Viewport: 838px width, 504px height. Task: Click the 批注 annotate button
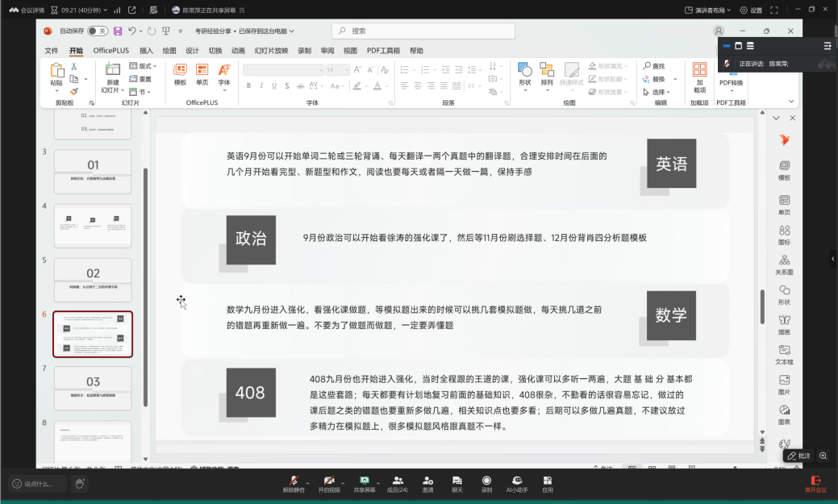click(798, 456)
